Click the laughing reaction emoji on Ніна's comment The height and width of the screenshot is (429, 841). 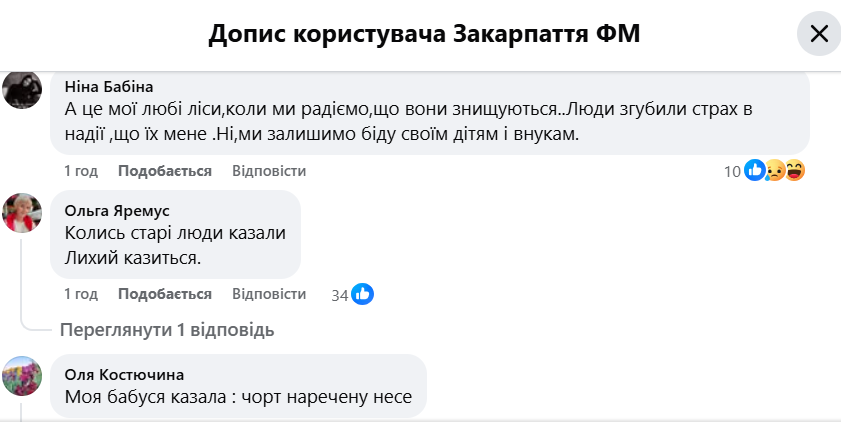[795, 171]
